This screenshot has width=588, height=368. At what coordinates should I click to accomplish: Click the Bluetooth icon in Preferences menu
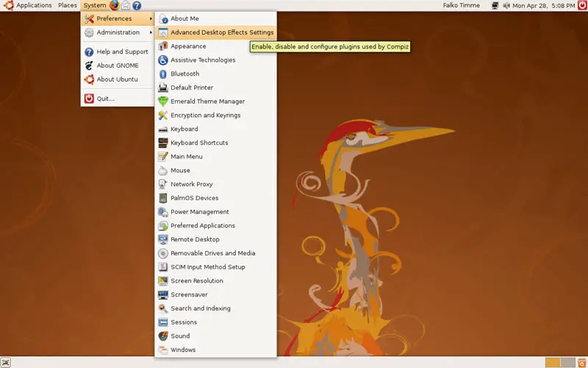(162, 74)
